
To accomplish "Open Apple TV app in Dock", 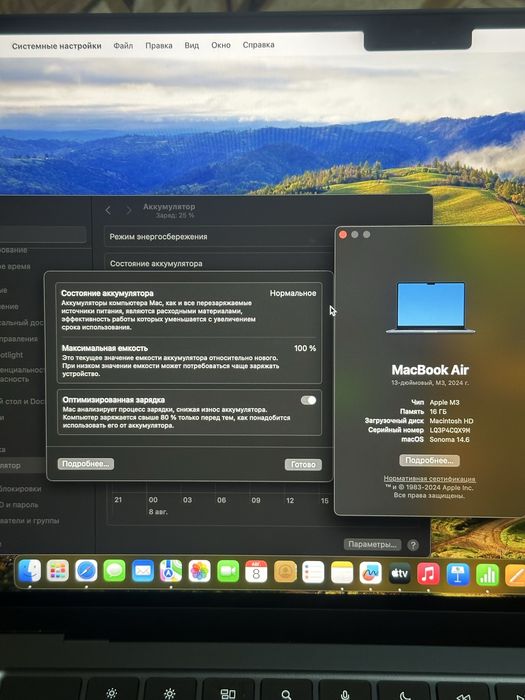I will coord(400,573).
